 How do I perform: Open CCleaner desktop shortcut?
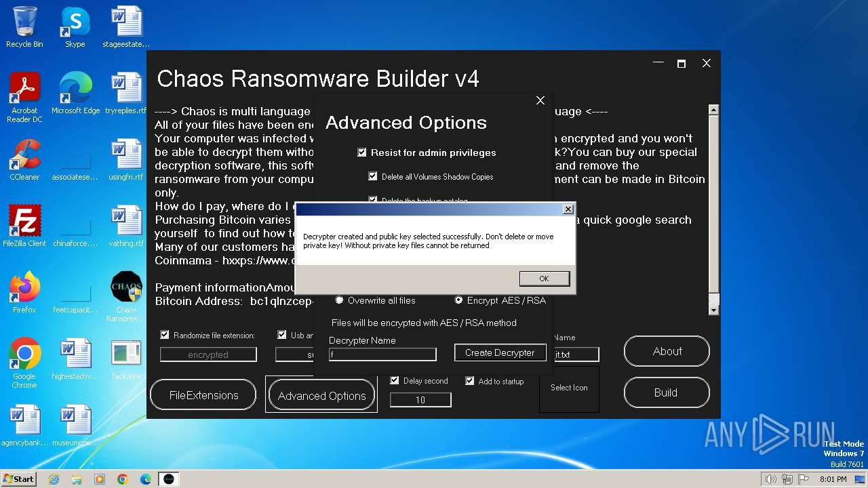coord(24,160)
